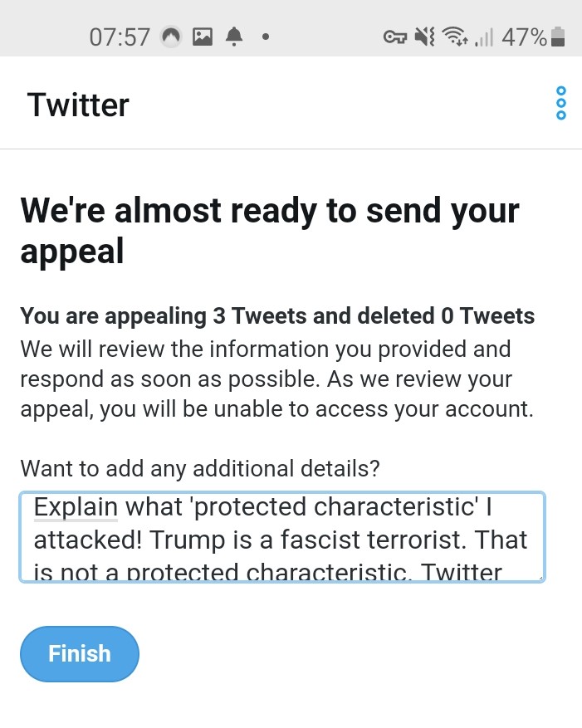Click the Twitter page title
This screenshot has height=728, width=582.
click(78, 105)
